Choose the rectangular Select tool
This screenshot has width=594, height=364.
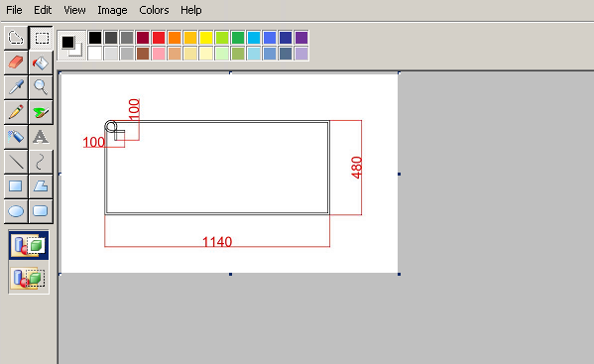(x=41, y=38)
